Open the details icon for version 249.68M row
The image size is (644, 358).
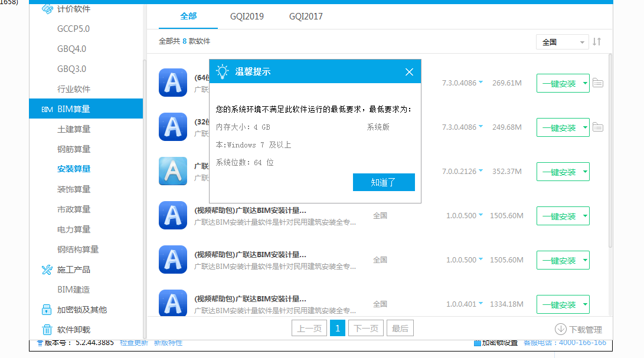[x=598, y=127]
